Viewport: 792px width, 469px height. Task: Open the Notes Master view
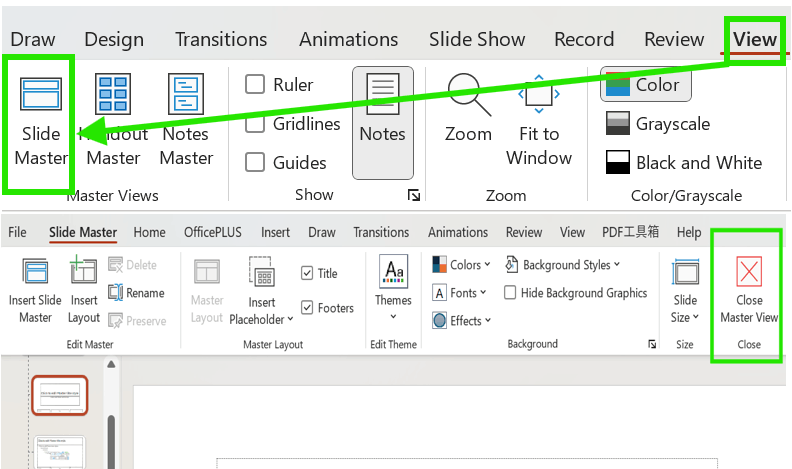(x=186, y=122)
